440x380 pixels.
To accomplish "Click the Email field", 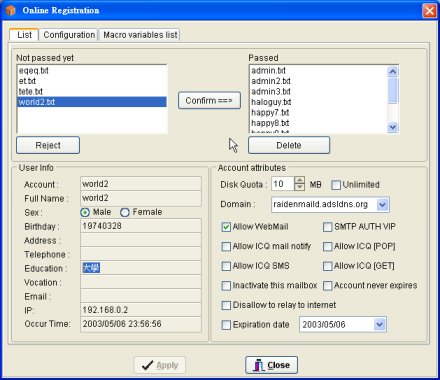I will point(141,296).
